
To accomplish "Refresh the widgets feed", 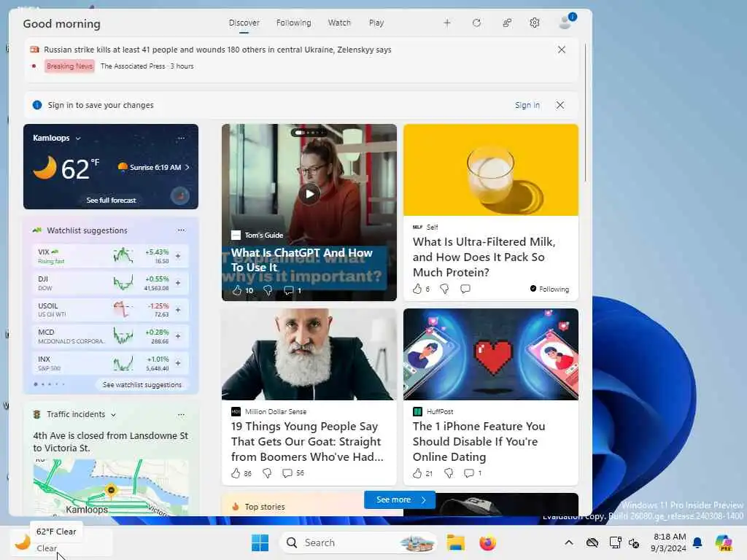I will tap(476, 23).
